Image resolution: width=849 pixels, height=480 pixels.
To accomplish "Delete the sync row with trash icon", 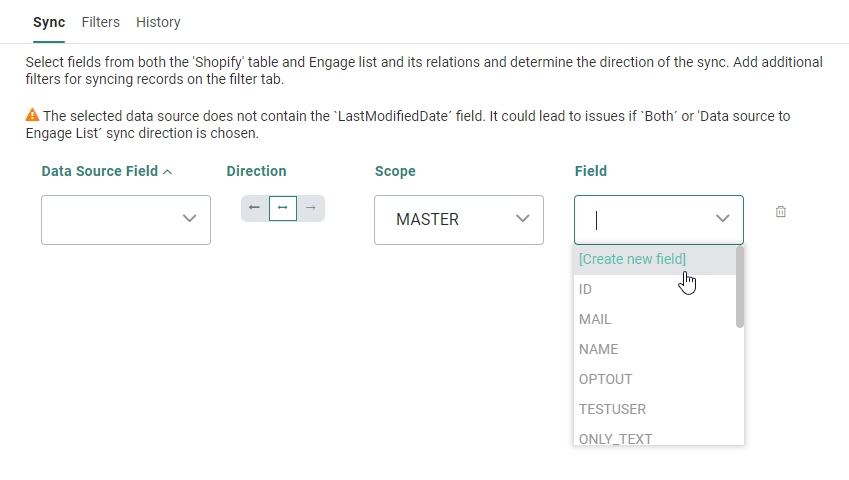I will click(781, 212).
